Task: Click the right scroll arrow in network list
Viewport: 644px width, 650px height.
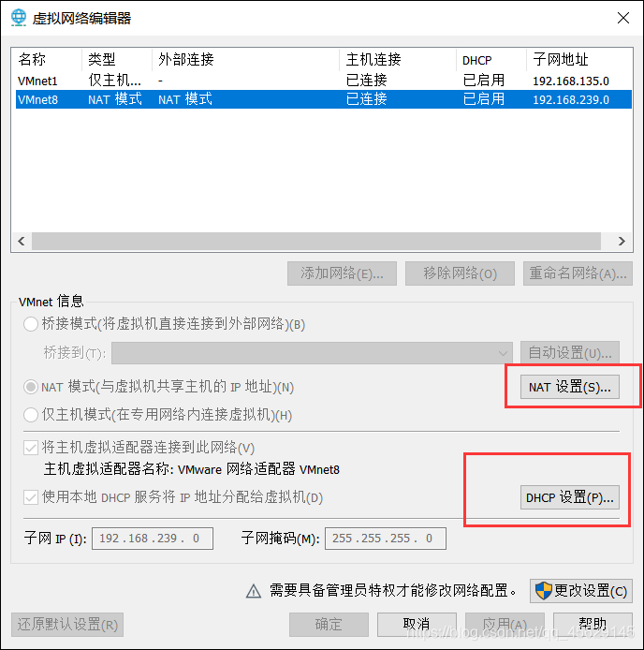Action: pos(622,241)
